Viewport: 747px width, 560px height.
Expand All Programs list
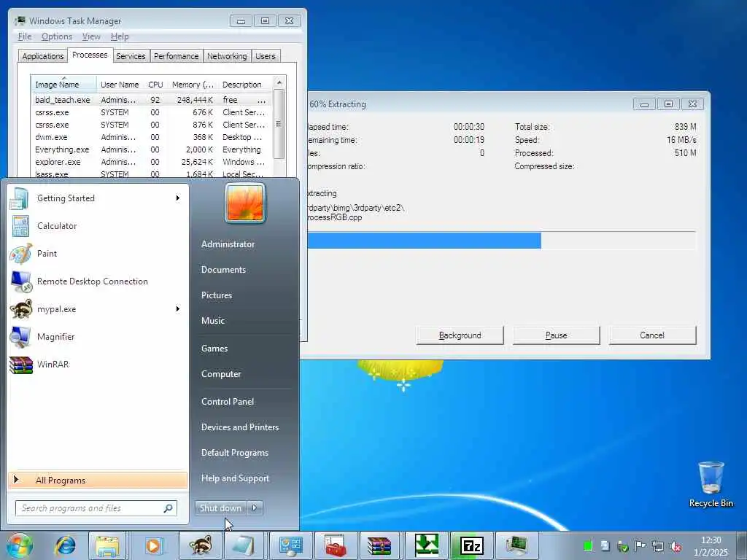tap(98, 480)
